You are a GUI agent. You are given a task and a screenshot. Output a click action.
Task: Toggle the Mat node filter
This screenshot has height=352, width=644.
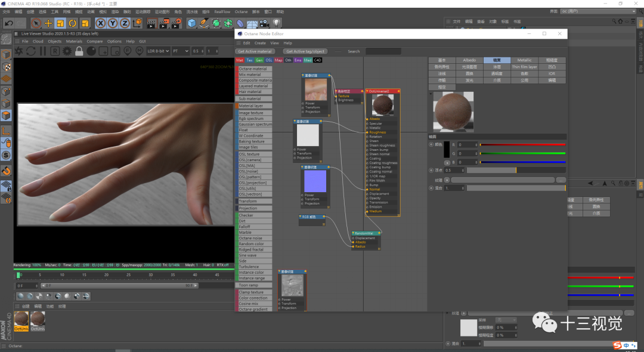(240, 60)
